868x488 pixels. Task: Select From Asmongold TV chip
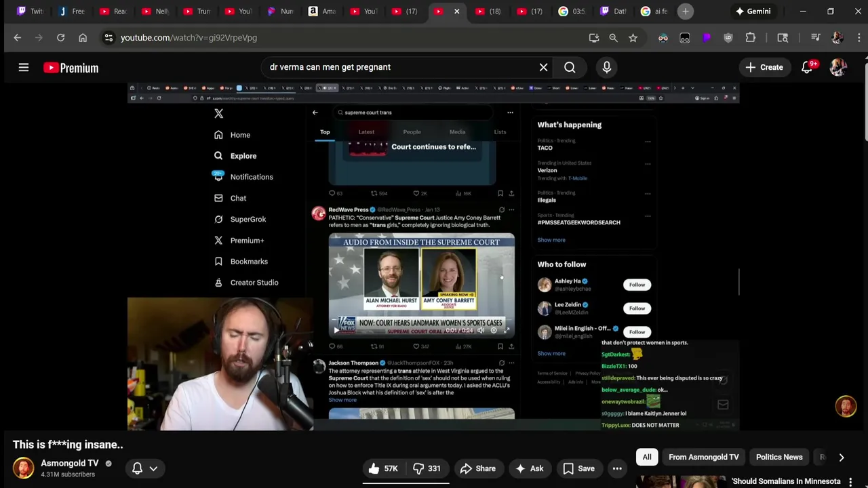click(x=704, y=457)
